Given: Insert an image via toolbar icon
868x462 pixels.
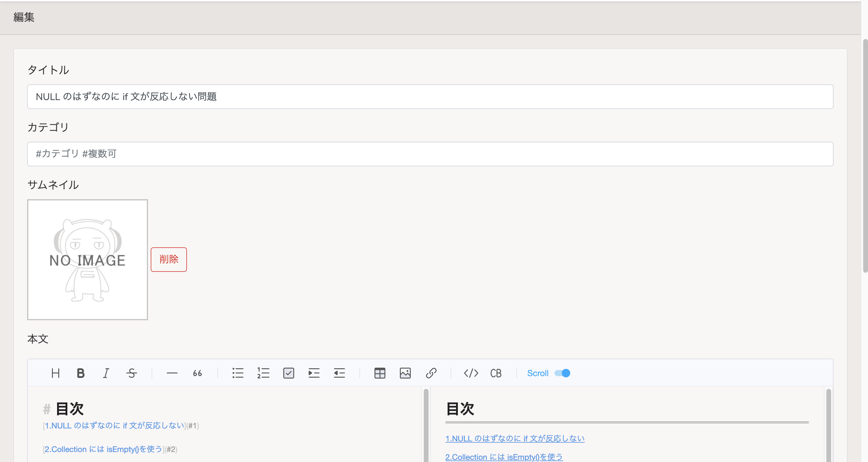Looking at the screenshot, I should (x=405, y=373).
